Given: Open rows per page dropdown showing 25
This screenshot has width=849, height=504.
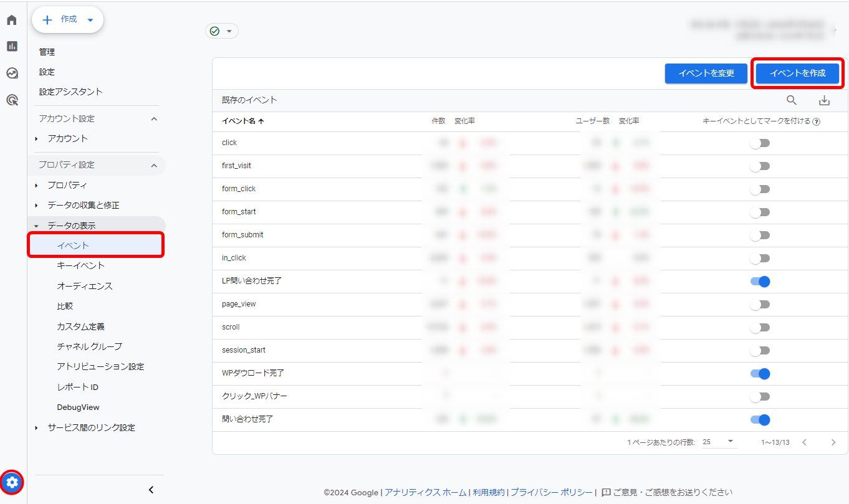Looking at the screenshot, I should pos(719,442).
